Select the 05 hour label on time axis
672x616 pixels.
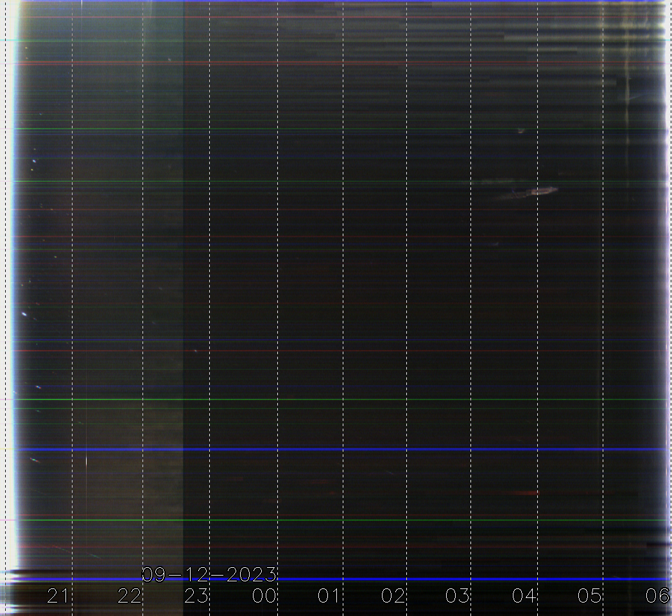click(x=589, y=596)
